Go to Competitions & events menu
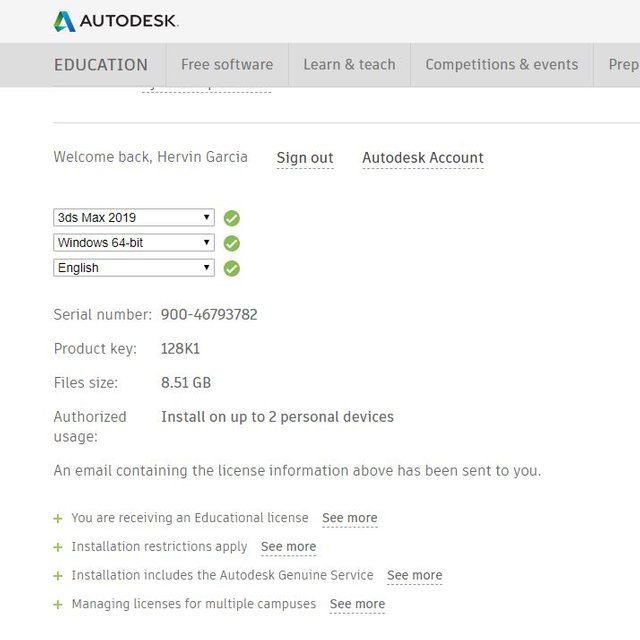This screenshot has width=640, height=640. (501, 64)
